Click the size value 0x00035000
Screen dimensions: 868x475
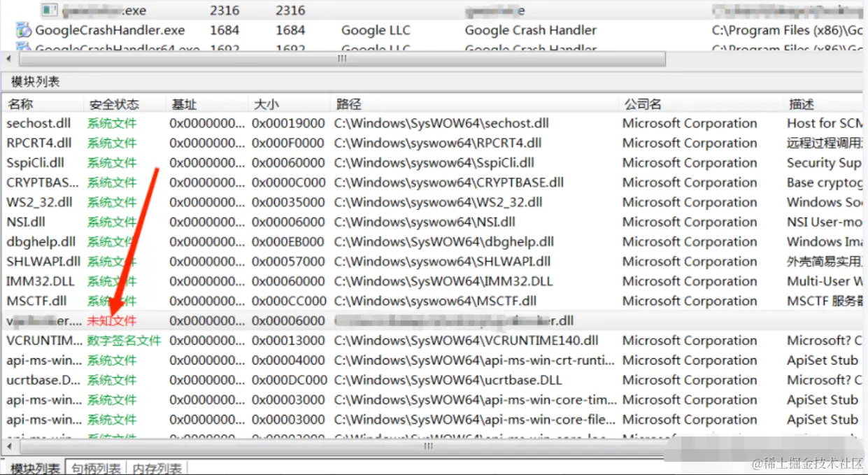[288, 202]
